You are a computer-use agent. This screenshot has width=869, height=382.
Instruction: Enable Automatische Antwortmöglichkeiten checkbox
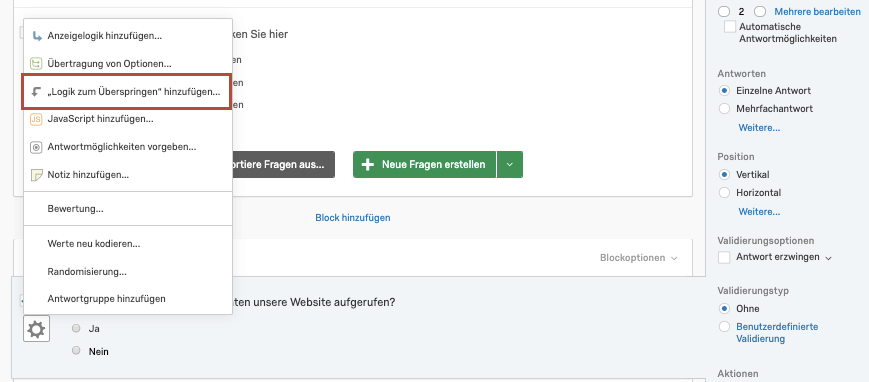point(730,27)
